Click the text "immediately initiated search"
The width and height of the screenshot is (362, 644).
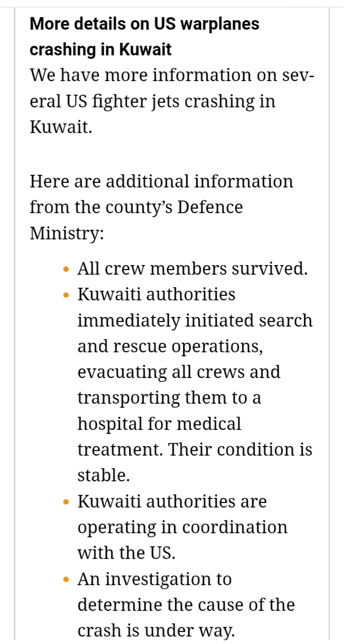point(195,320)
